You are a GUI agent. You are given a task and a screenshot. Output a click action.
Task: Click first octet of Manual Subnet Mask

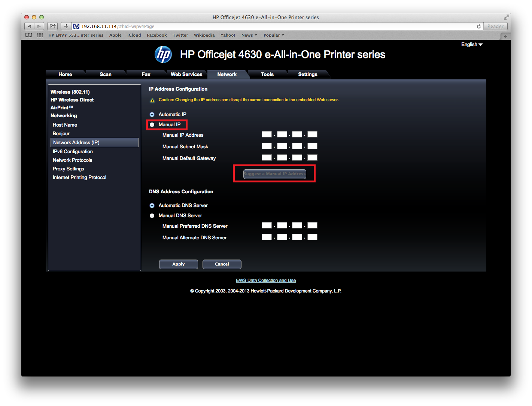tap(267, 146)
